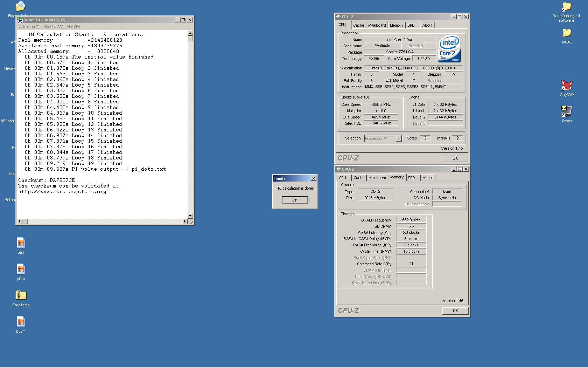Screen dimensions: 588x368
Task: Click the Instructions field listing MMX, SSE
Action: click(413, 87)
